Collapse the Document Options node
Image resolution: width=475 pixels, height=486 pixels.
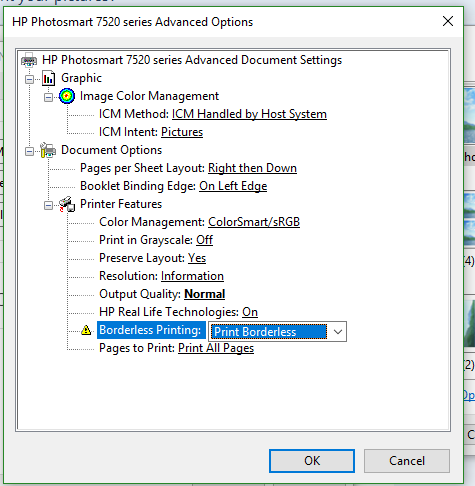[29, 151]
